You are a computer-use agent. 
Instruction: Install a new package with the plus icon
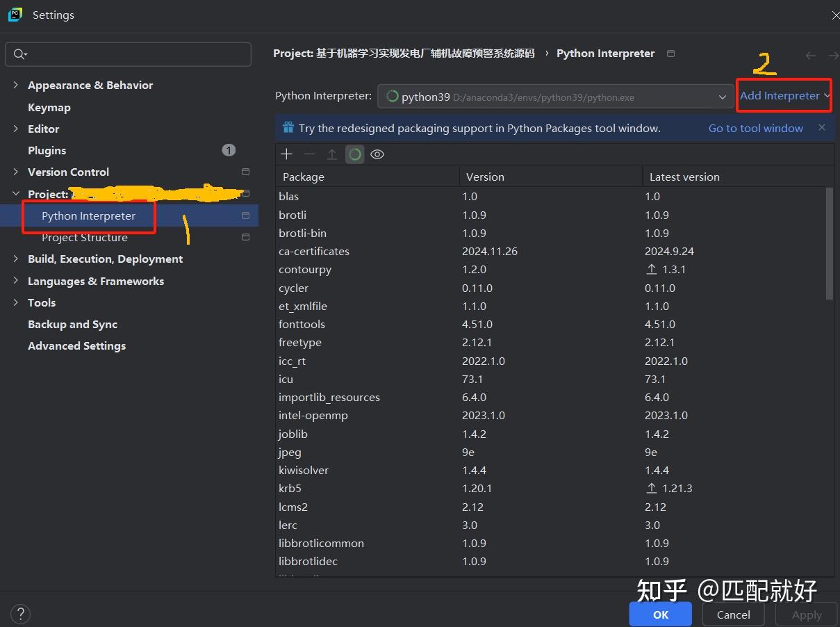coord(286,154)
